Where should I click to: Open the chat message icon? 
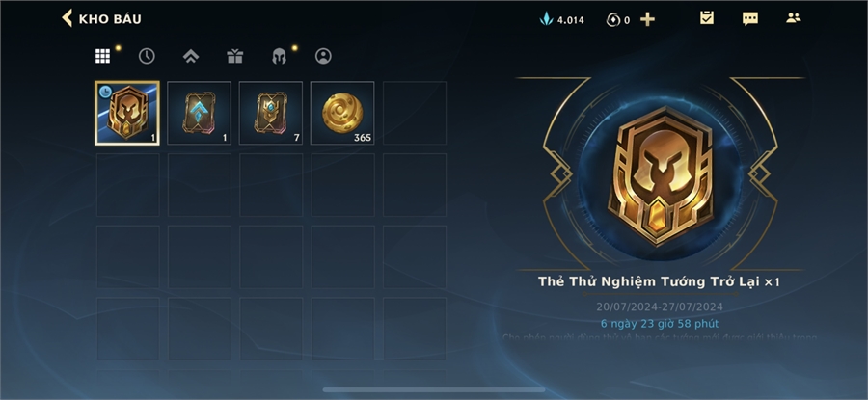(x=750, y=19)
